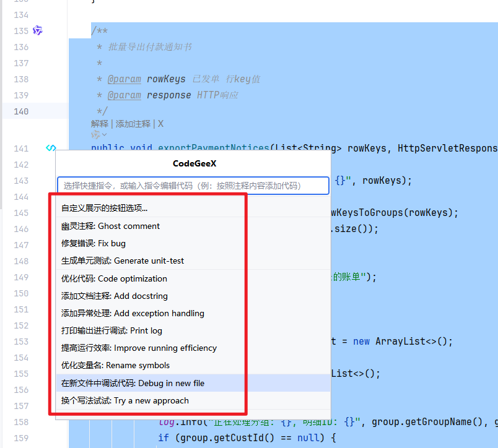Select 提高运行效率: Improve running efficiency
This screenshot has height=448, width=498.
click(193, 348)
